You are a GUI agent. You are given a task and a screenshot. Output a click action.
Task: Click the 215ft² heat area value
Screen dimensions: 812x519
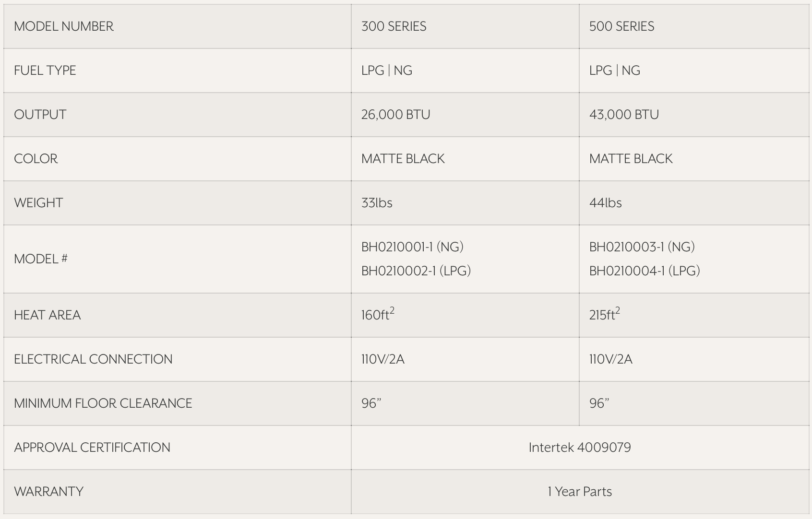[604, 315]
